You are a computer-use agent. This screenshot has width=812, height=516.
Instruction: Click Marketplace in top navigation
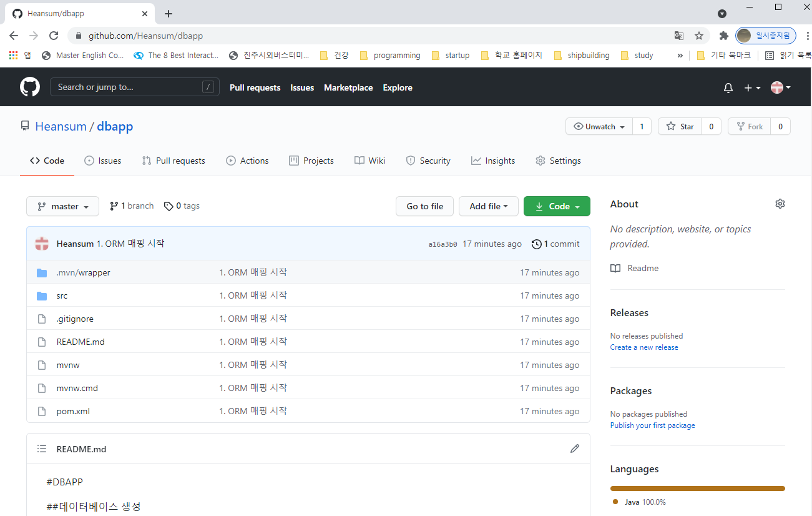[348, 87]
